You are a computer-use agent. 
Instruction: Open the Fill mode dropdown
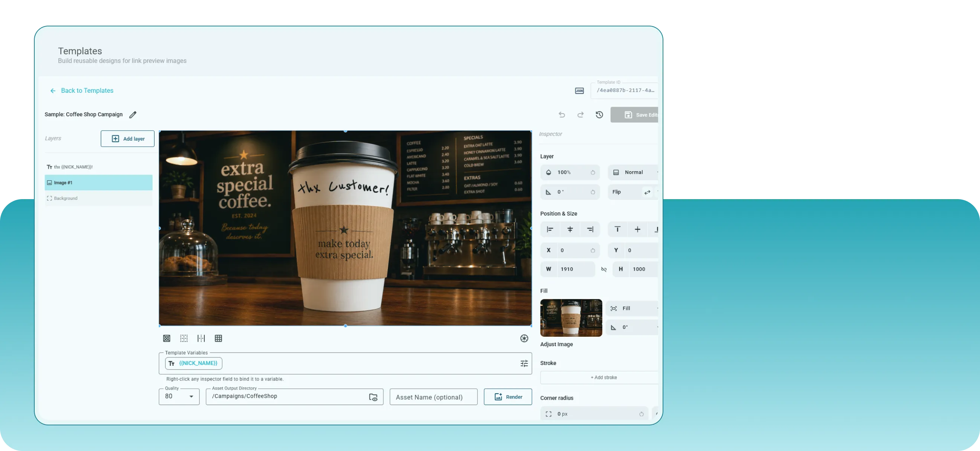(632, 309)
